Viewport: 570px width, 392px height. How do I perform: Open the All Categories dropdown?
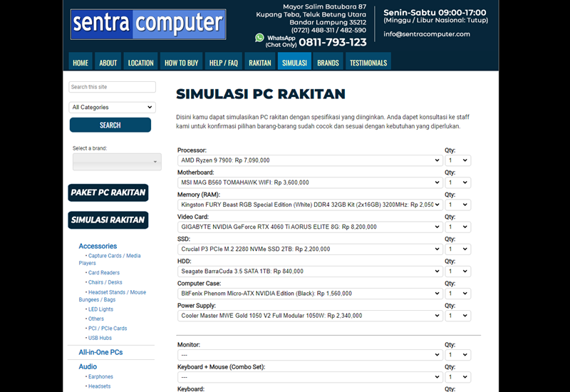[x=112, y=108]
